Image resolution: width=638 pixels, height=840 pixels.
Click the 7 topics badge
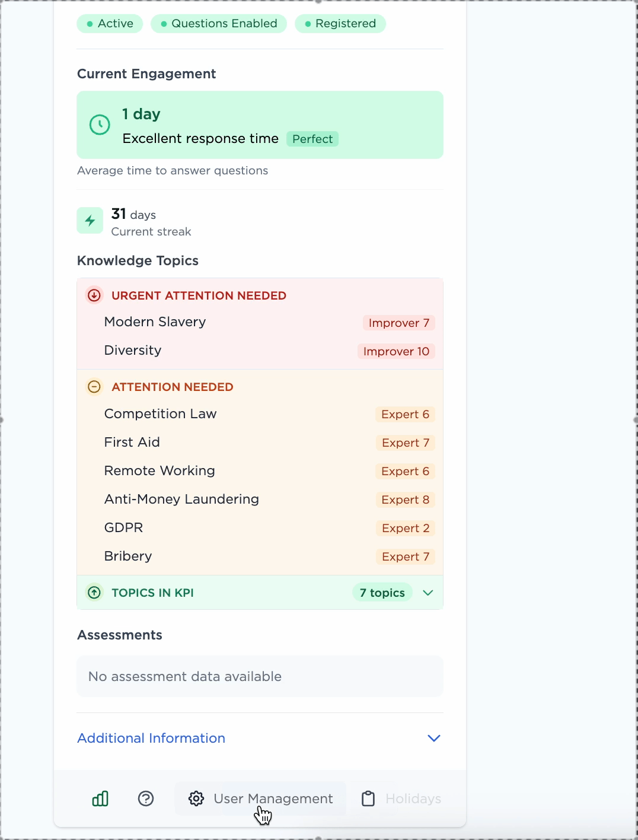pos(382,593)
